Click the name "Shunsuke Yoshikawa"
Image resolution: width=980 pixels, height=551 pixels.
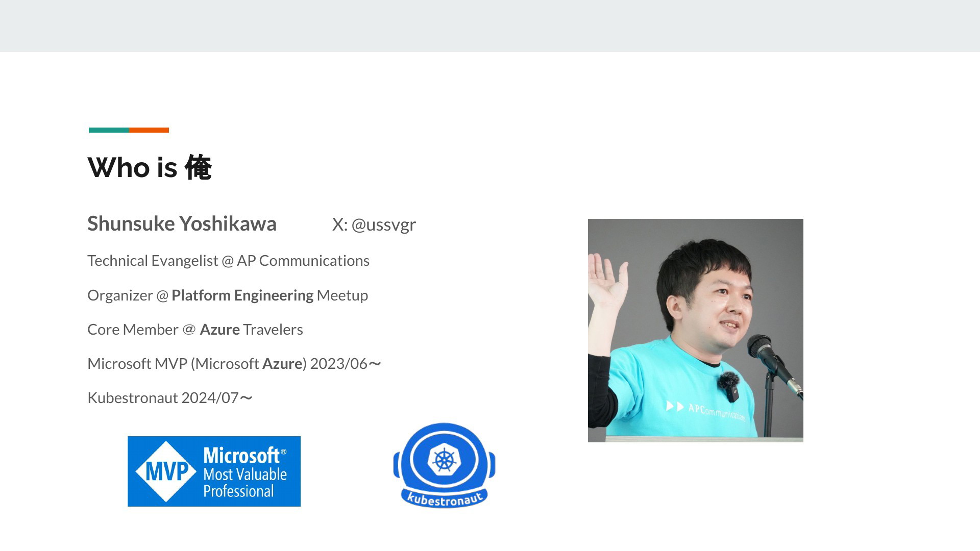tap(182, 224)
